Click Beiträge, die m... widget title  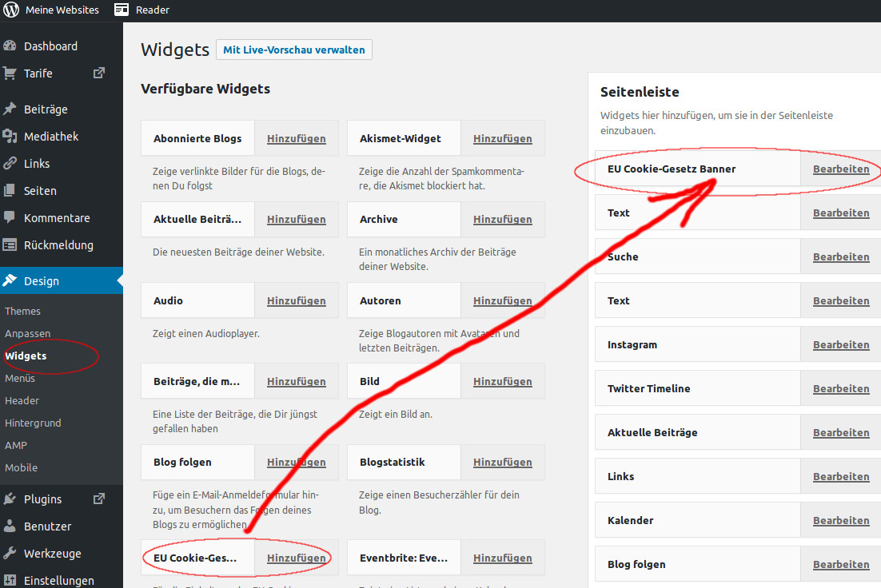coord(197,381)
